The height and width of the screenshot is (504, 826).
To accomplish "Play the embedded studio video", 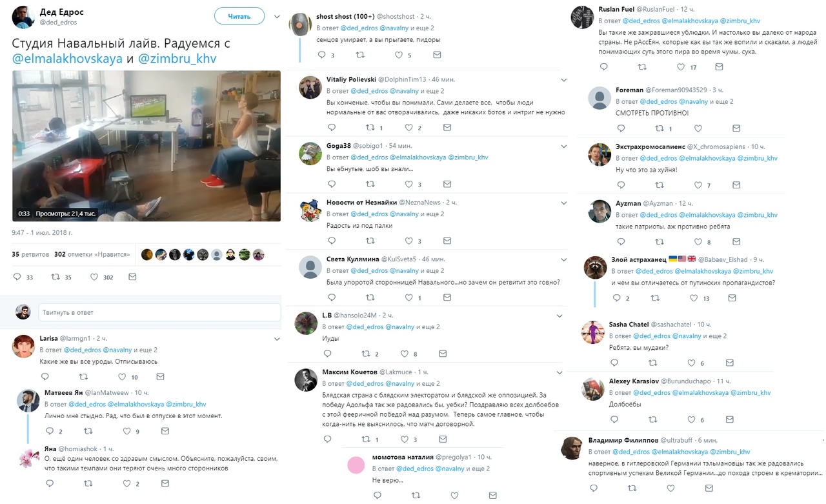I will [x=146, y=146].
